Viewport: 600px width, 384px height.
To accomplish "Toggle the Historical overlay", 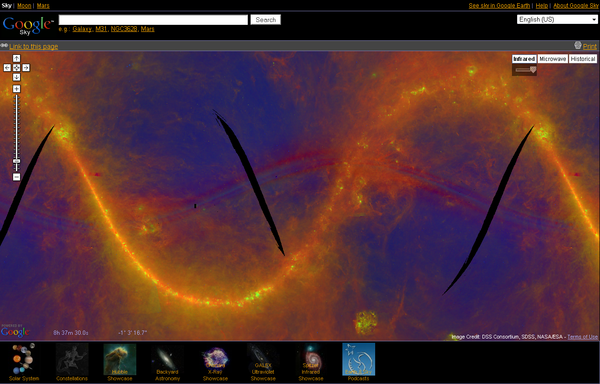I will [583, 59].
